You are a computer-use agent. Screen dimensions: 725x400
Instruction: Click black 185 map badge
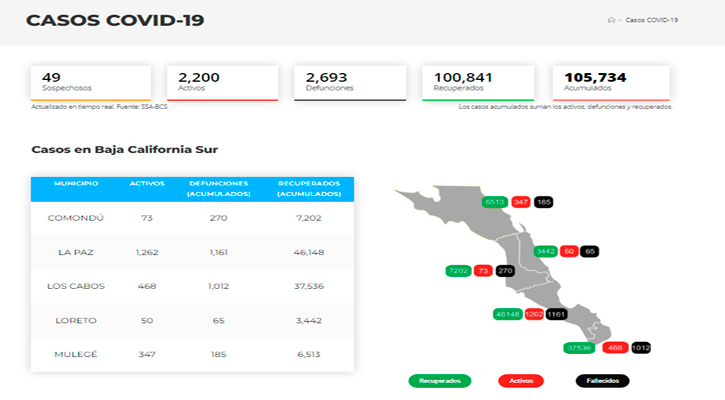click(x=544, y=202)
